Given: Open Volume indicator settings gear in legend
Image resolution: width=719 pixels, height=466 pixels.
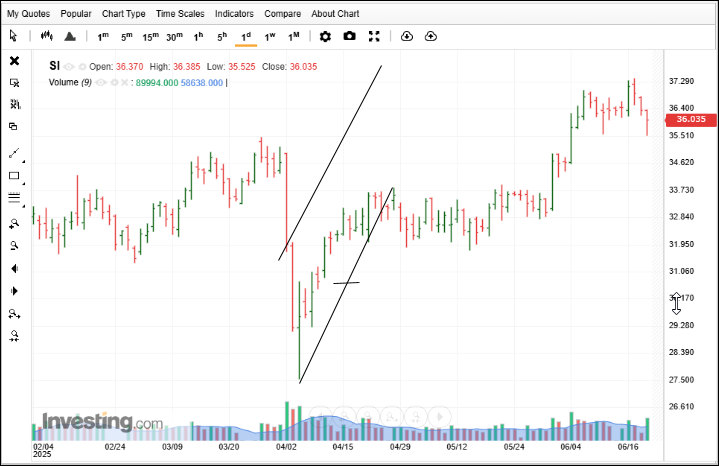Looking at the screenshot, I should 114,83.
